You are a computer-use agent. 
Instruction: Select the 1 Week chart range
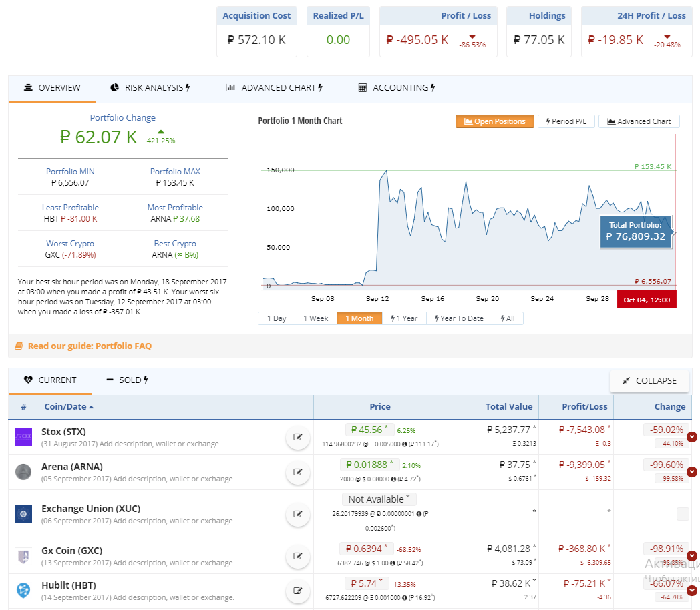click(x=315, y=318)
